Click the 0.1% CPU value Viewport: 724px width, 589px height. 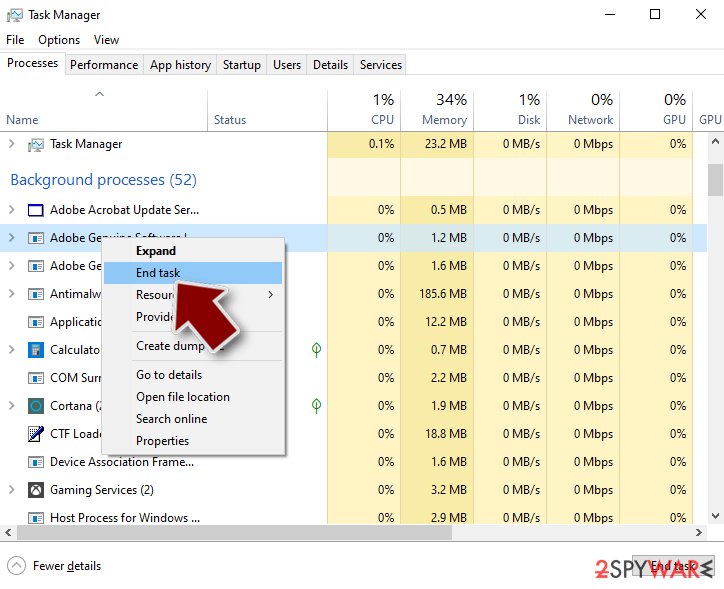[381, 144]
